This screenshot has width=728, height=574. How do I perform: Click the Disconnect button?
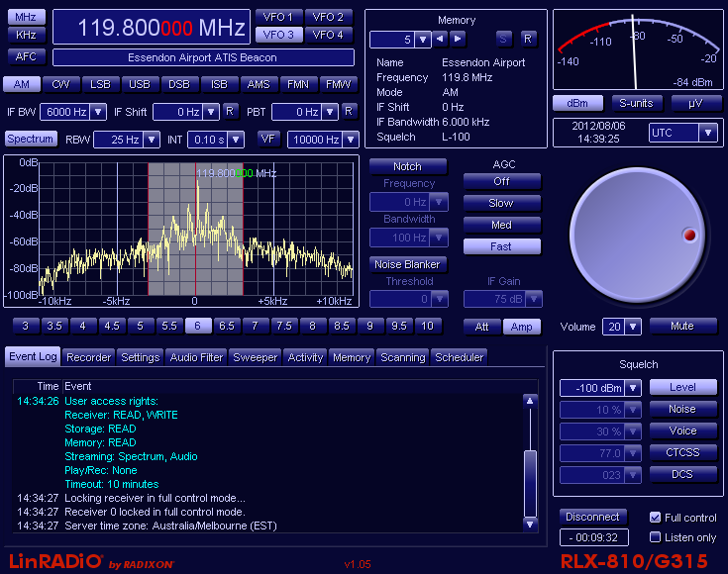593,517
